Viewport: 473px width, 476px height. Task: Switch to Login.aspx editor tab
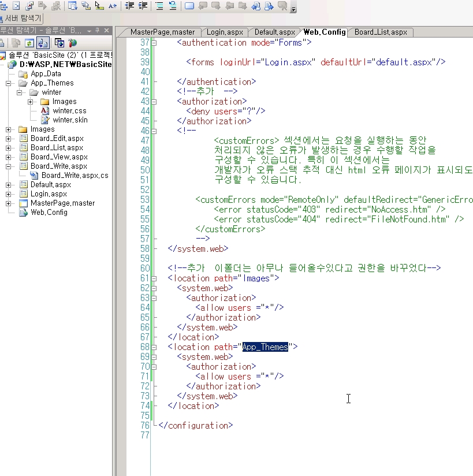pyautogui.click(x=225, y=32)
